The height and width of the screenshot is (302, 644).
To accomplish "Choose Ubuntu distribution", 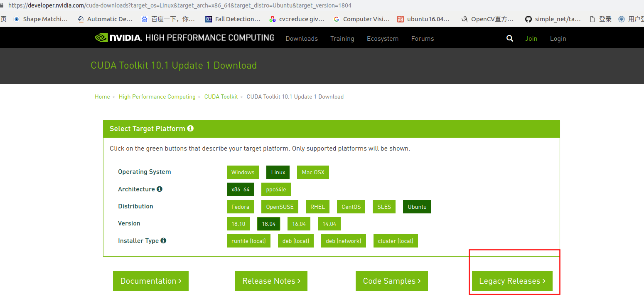I will point(417,207).
